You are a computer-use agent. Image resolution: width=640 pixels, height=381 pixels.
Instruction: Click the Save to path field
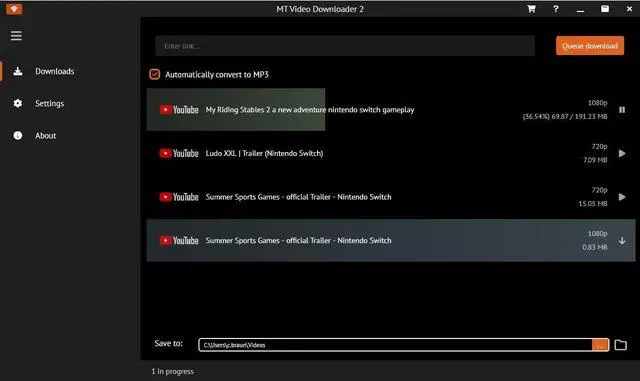[x=395, y=345]
